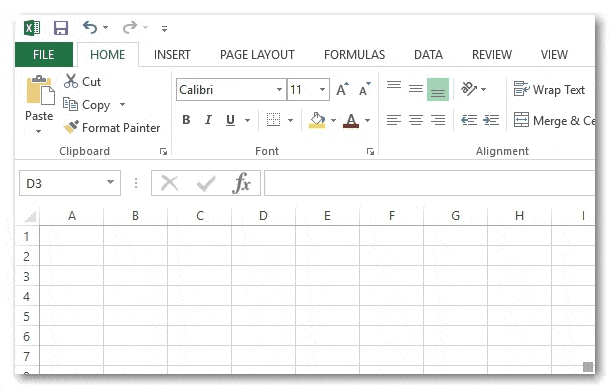Toggle Wrap Text on

(549, 89)
